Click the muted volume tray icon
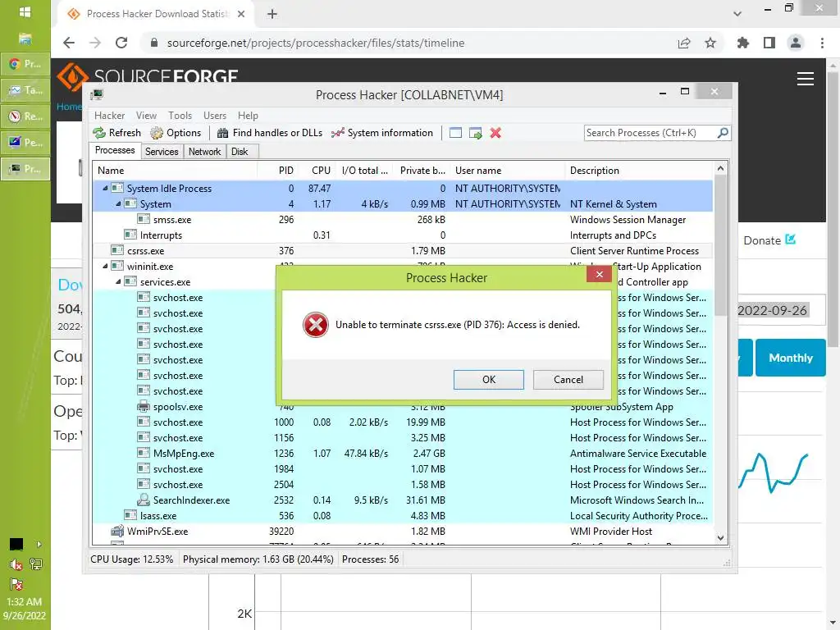The width and height of the screenshot is (840, 630). point(16,564)
